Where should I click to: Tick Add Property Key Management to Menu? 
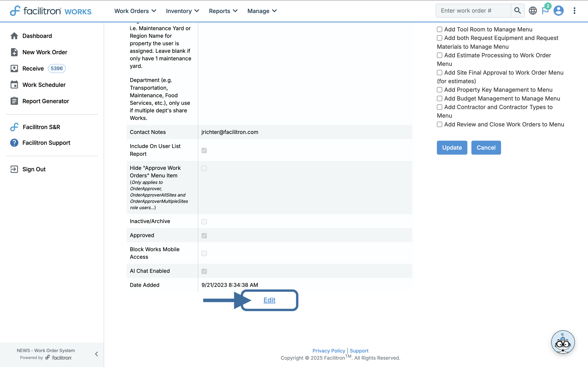pos(439,90)
